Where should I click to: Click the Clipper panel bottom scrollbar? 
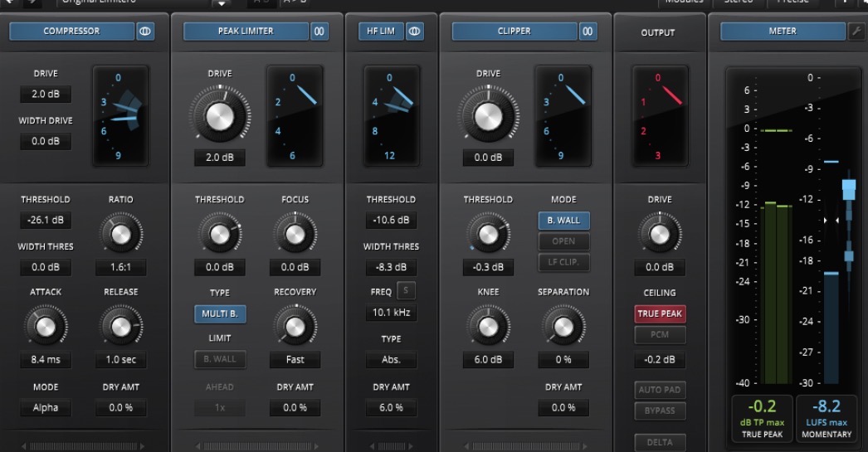click(x=525, y=446)
